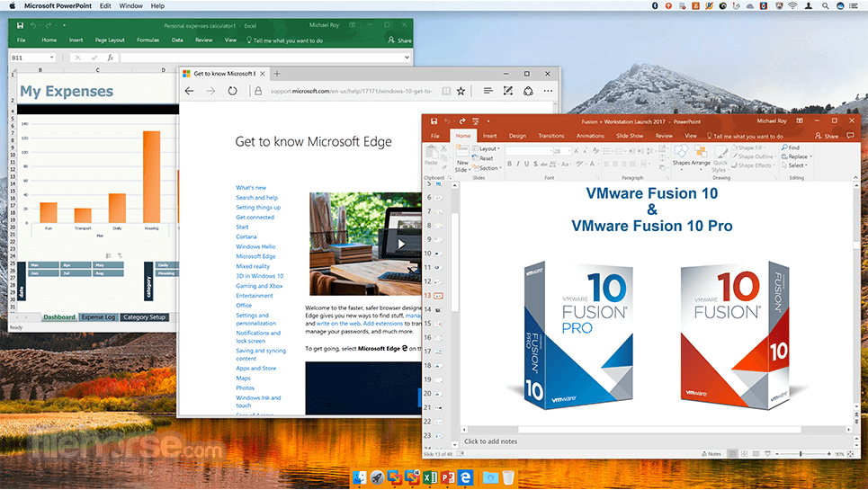Expand the Excel formula bar chevron
The image size is (868, 490).
tap(407, 58)
